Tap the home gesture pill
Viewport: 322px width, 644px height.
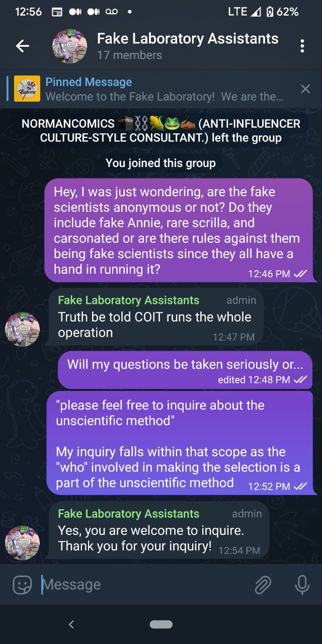tap(161, 624)
